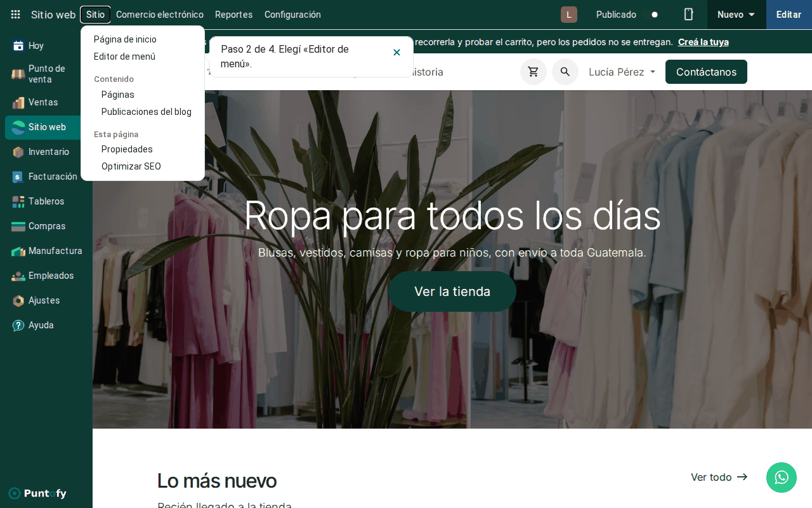This screenshot has width=812, height=508.
Task: Click the user avatar L
Action: click(x=569, y=15)
